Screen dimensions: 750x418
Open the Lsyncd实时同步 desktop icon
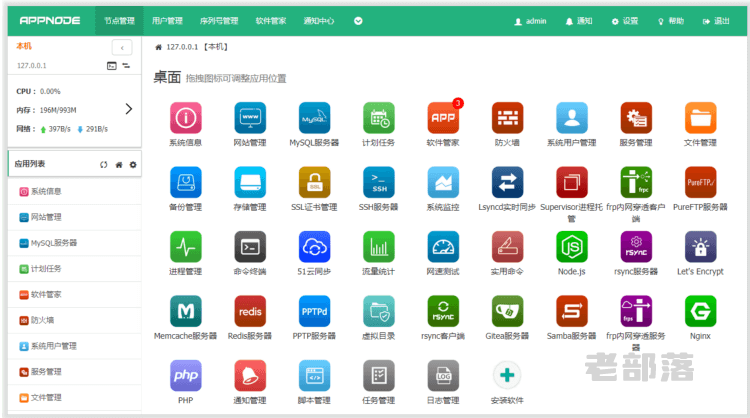click(507, 182)
